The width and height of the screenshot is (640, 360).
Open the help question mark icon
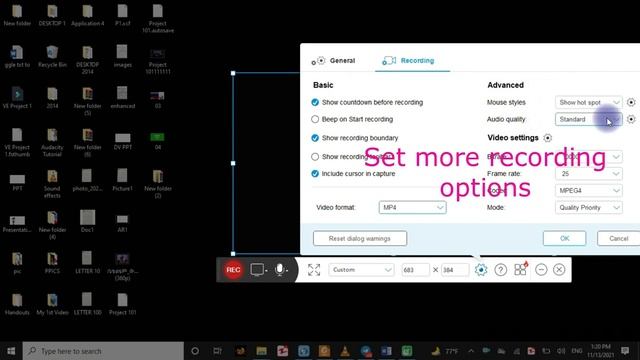(500, 270)
